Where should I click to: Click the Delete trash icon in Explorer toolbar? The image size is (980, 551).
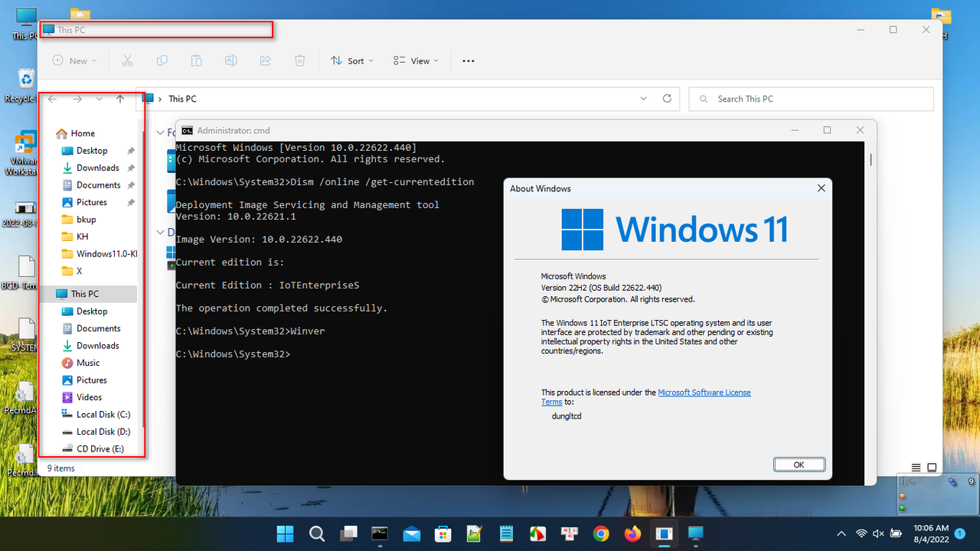pyautogui.click(x=300, y=60)
